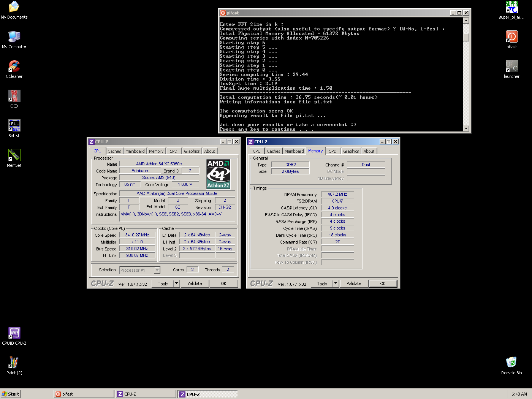The image size is (532, 399).
Task: Click pifast window title icon
Action: point(223,13)
